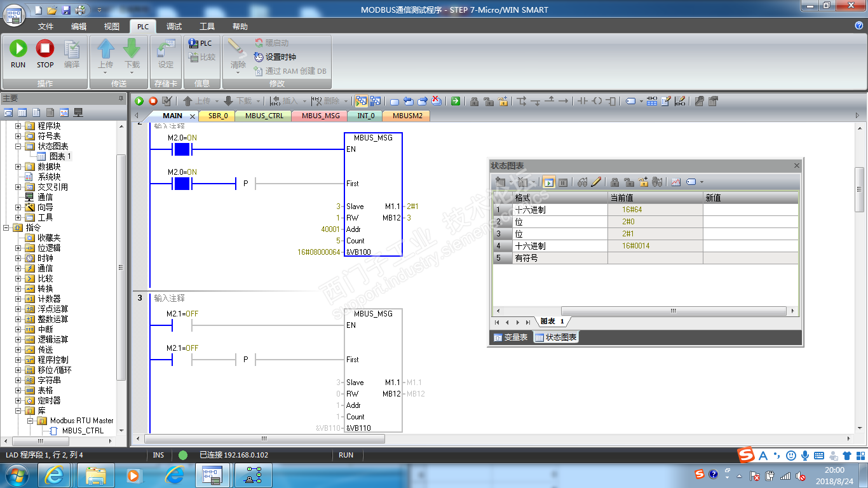Expand the 程序块 tree node

(18, 126)
